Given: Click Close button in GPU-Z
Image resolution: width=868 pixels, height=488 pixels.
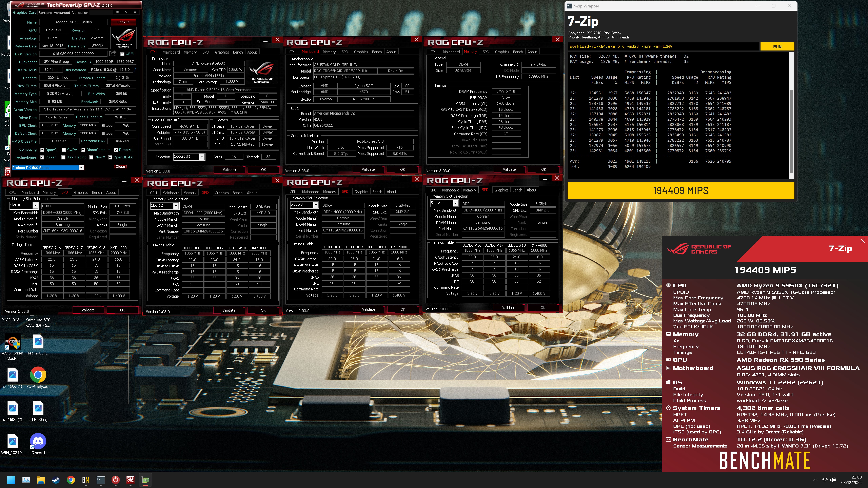Looking at the screenshot, I should pyautogui.click(x=120, y=167).
